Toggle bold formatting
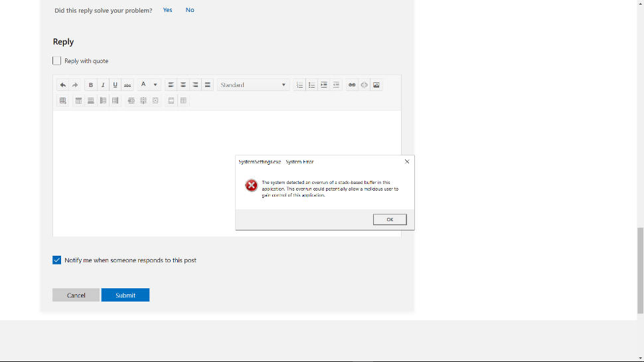Image resolution: width=644 pixels, height=362 pixels. pos(91,85)
